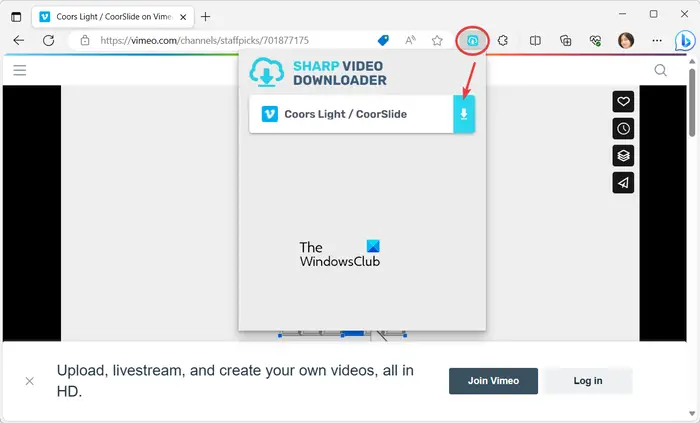Click the Vimeo icon in the video entry
This screenshot has width=700, height=423.
point(269,114)
